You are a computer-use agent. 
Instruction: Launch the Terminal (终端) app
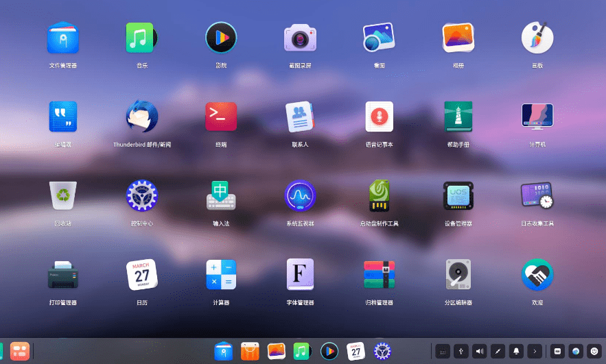tap(221, 117)
